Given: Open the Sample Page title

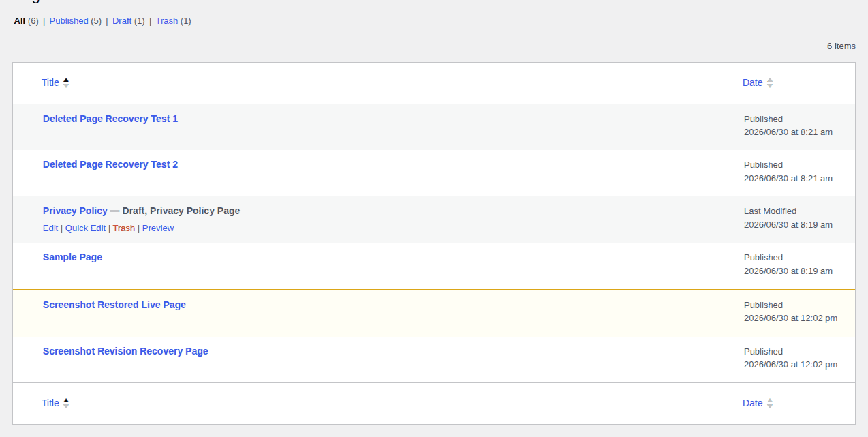Looking at the screenshot, I should coord(72,257).
